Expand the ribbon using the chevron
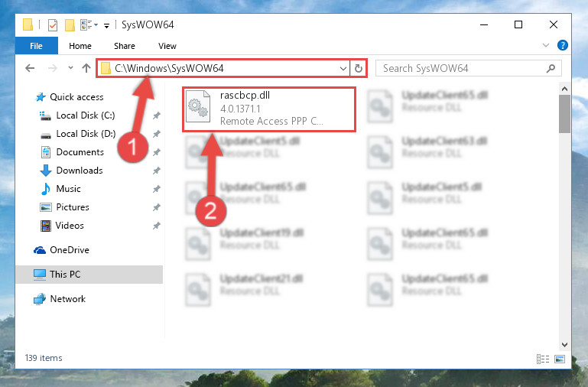The width and height of the screenshot is (588, 387). click(546, 45)
